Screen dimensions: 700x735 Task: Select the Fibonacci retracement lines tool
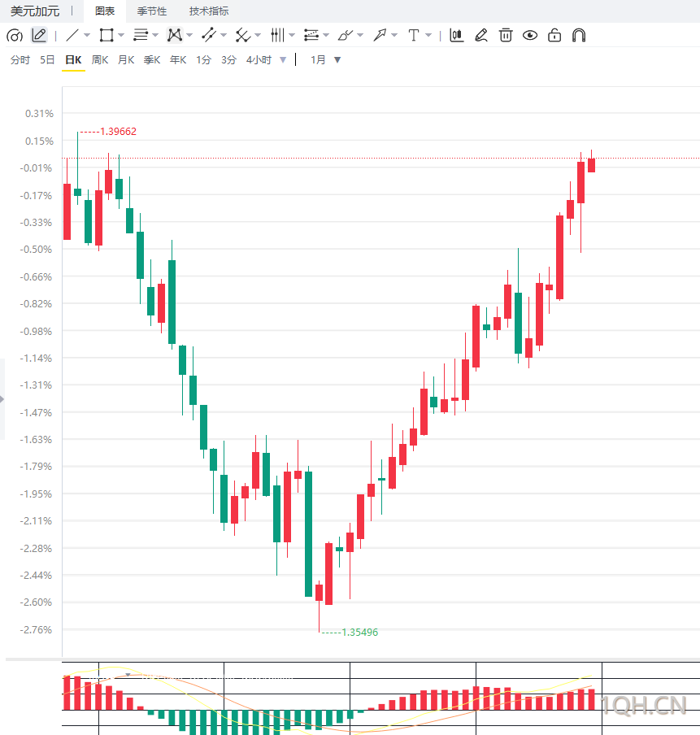(x=311, y=35)
